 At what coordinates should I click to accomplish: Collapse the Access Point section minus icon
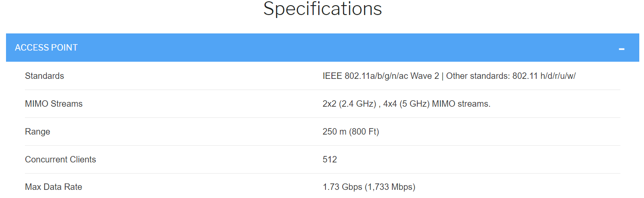click(621, 49)
